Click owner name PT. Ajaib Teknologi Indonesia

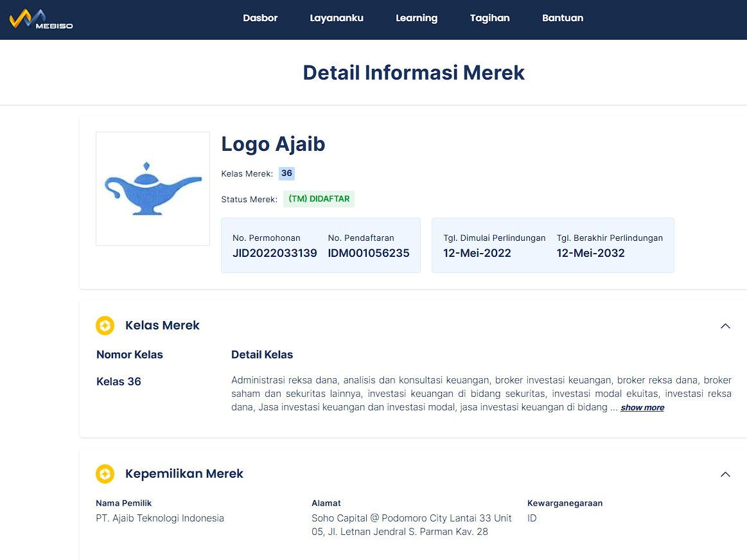160,518
